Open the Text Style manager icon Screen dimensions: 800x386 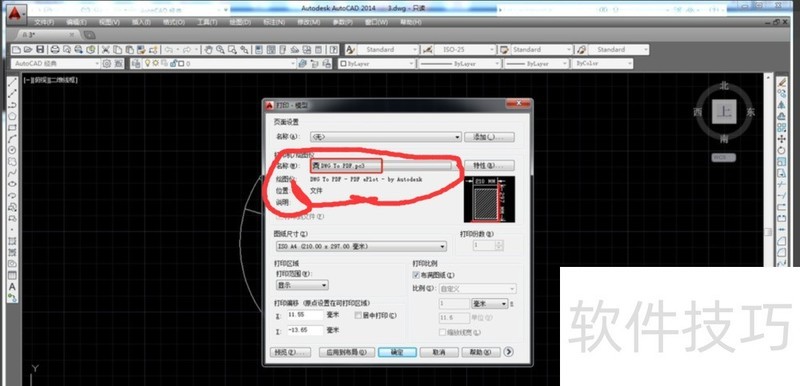pos(350,49)
